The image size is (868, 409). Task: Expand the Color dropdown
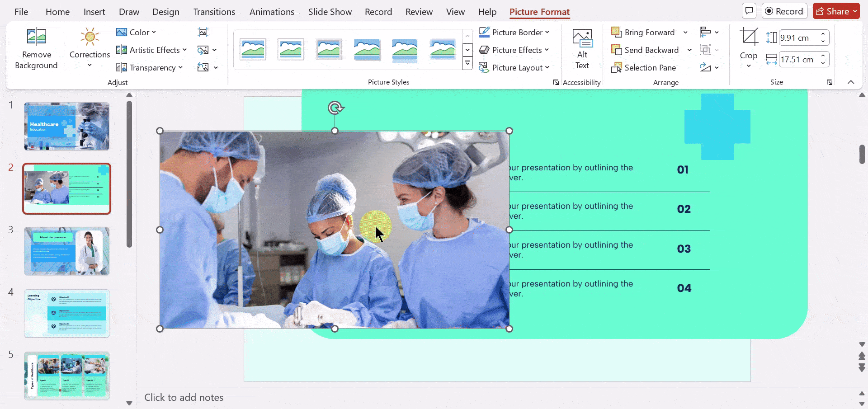click(x=136, y=33)
